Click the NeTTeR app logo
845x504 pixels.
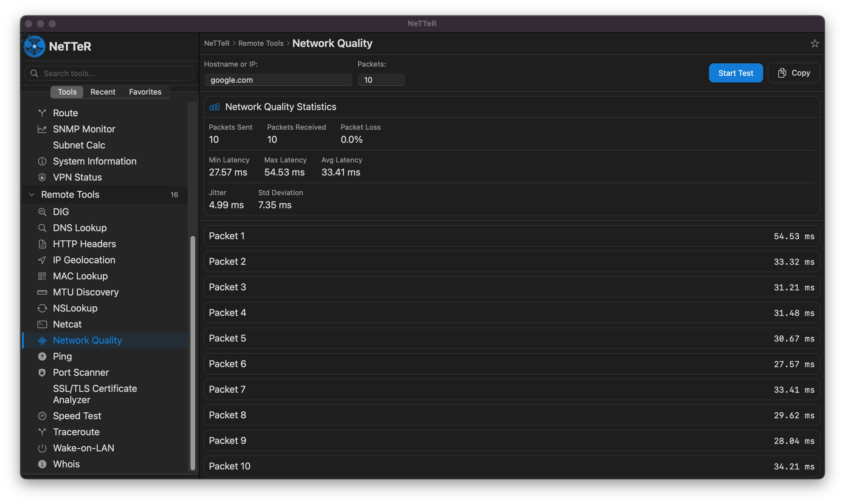click(34, 46)
